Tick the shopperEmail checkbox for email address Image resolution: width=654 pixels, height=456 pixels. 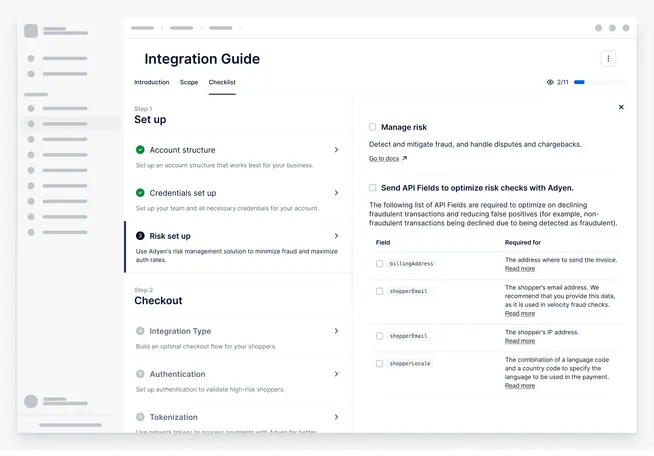(x=380, y=291)
